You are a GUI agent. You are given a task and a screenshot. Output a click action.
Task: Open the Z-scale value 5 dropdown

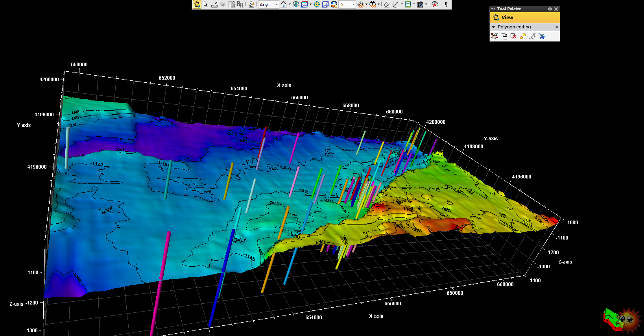coord(347,4)
